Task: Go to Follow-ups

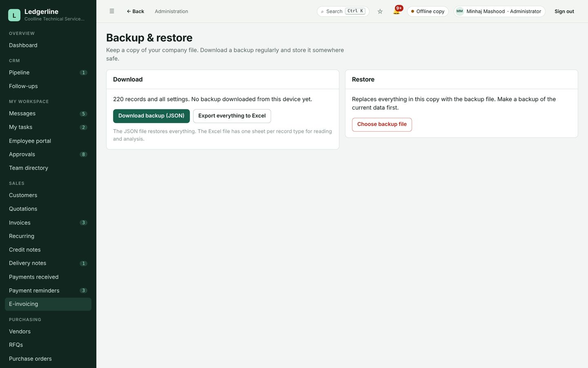Action: [48, 86]
